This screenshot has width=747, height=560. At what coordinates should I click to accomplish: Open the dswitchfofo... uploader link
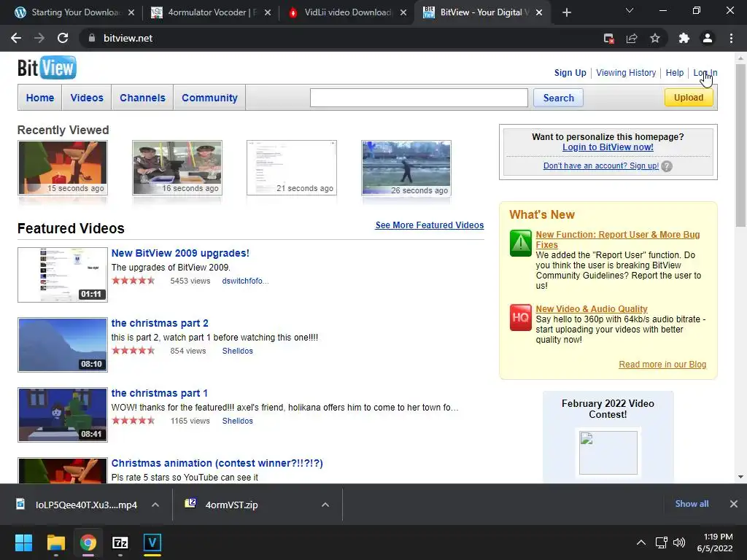click(x=245, y=281)
